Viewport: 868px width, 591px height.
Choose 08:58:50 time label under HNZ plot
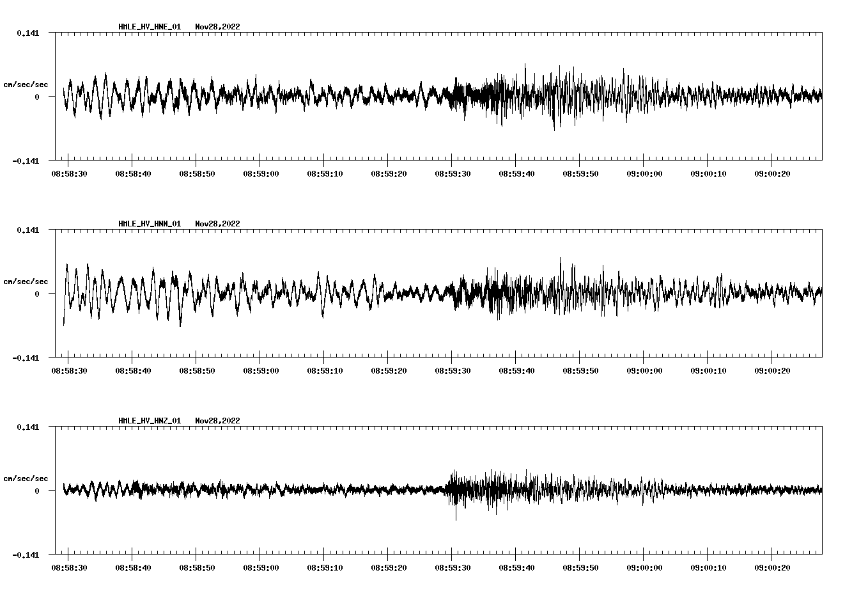pos(197,567)
